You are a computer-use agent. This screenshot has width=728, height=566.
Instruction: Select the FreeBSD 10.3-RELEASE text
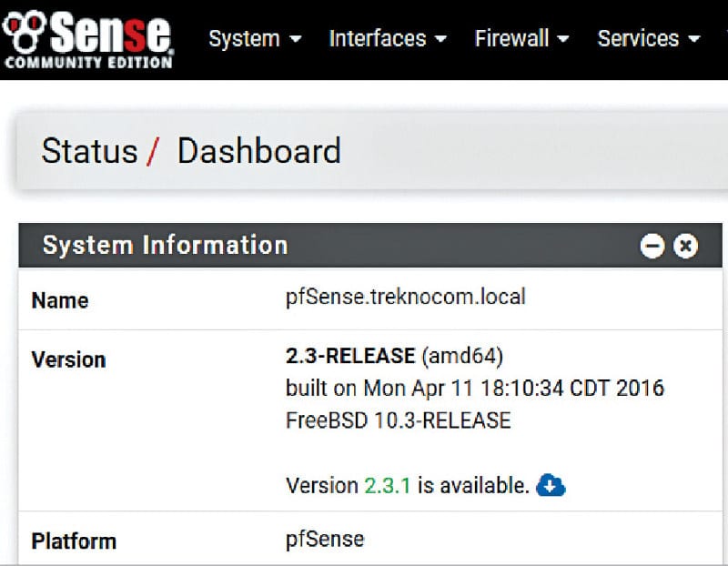[x=399, y=420]
